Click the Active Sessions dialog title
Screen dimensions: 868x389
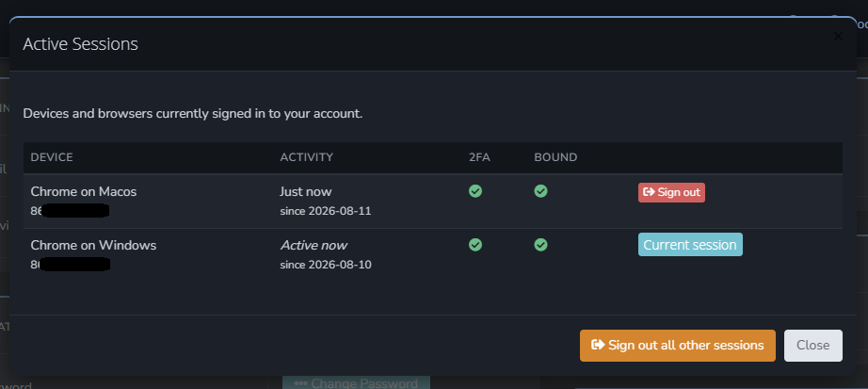coord(80,43)
